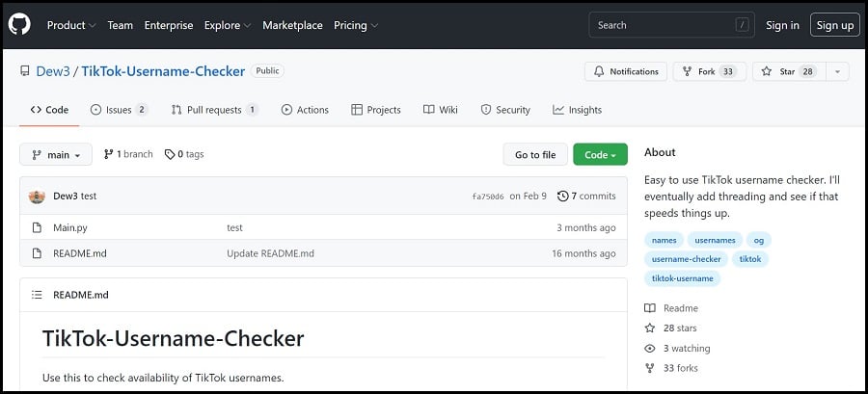Expand the main branch selector dropdown
The image size is (868, 394).
[55, 155]
